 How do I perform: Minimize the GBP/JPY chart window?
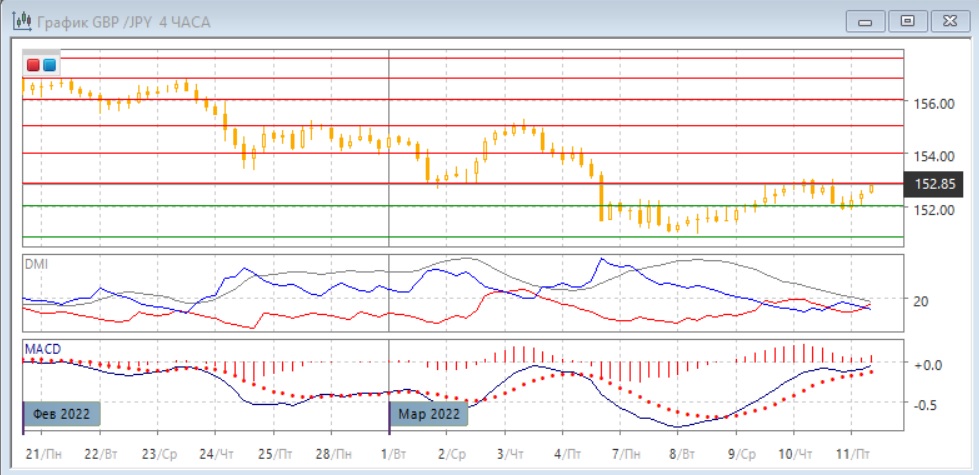[x=866, y=21]
